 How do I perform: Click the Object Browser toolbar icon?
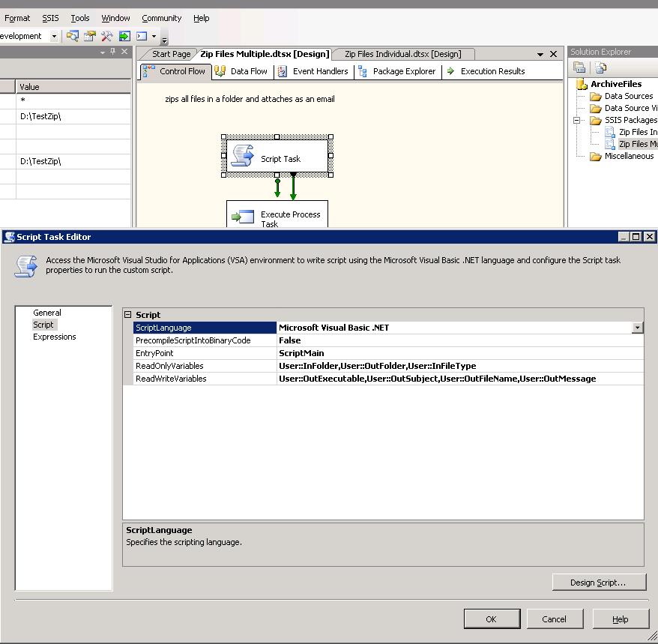pos(73,36)
